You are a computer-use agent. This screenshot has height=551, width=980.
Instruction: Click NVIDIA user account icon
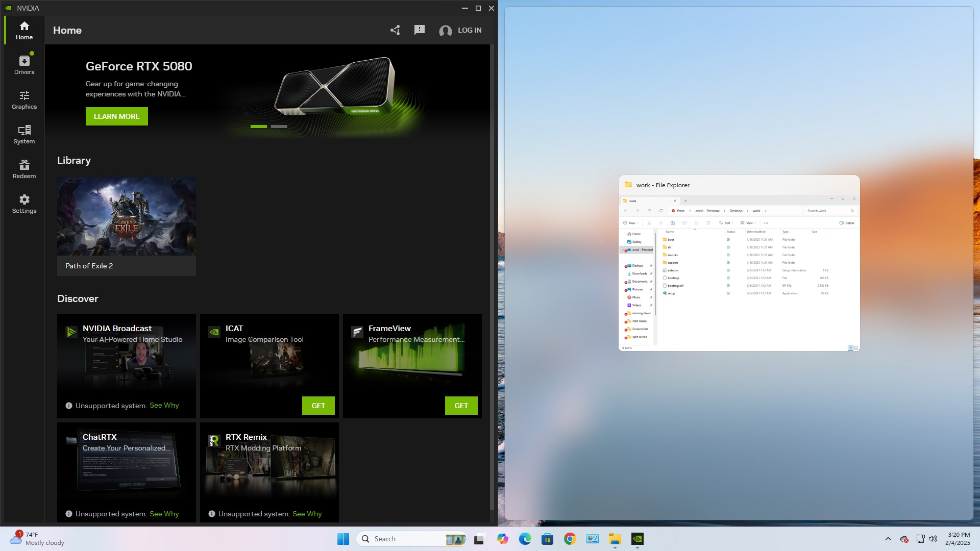tap(446, 30)
